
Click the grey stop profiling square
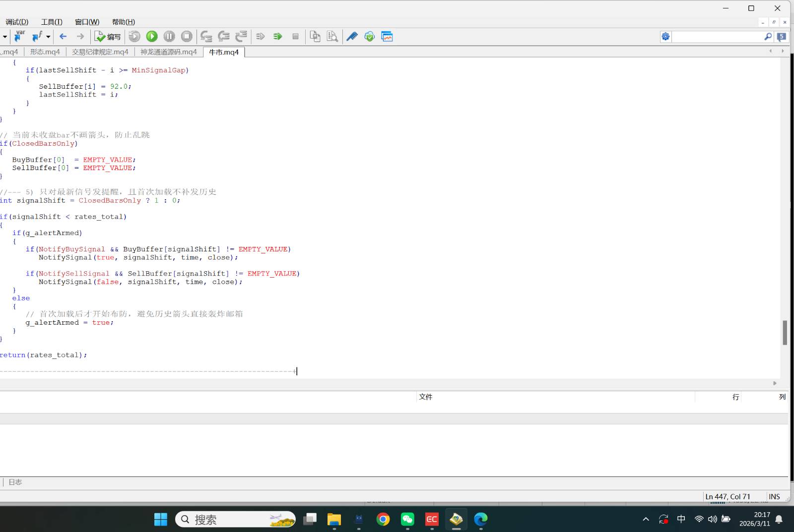pos(295,36)
